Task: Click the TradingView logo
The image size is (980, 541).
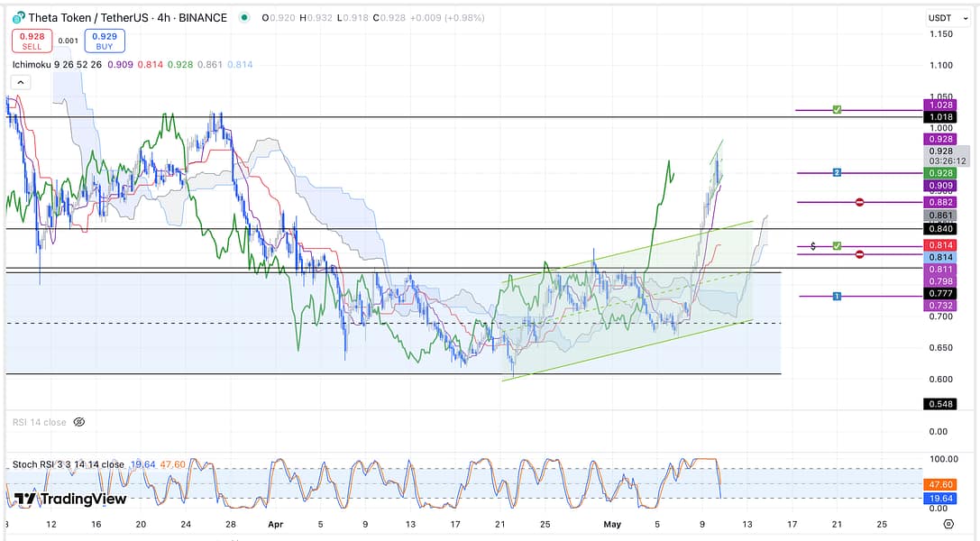Action: click(70, 499)
